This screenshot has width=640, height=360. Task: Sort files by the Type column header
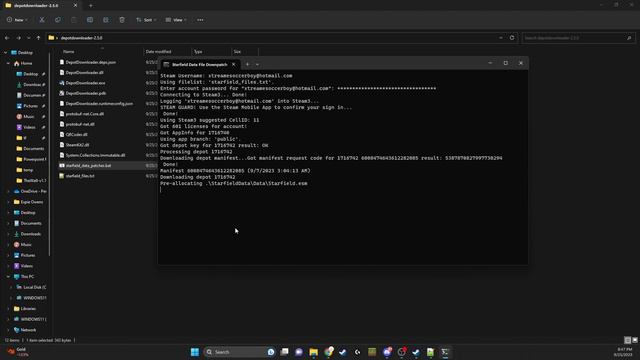[198, 52]
